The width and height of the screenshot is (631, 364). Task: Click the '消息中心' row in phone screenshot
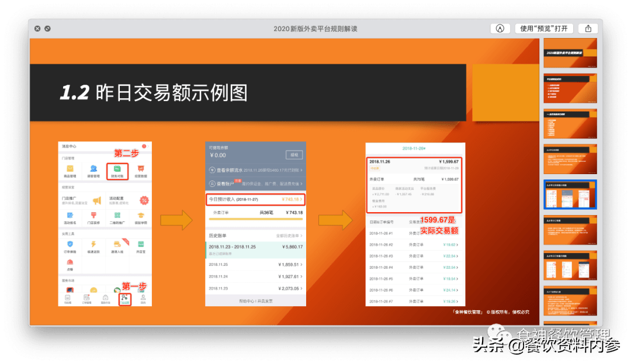coord(105,147)
